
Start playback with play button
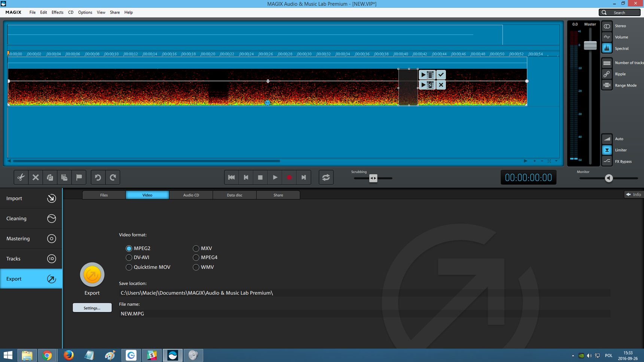(x=275, y=177)
